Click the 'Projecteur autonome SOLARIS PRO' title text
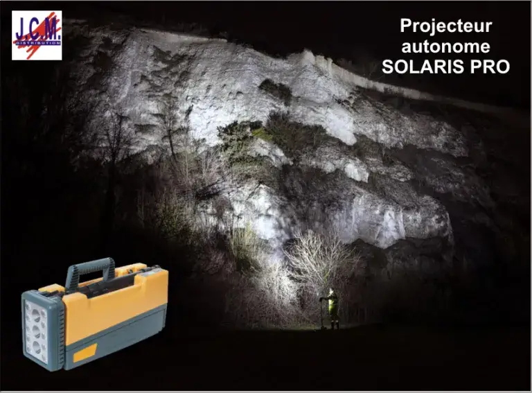Image resolution: width=532 pixels, height=393 pixels. point(445,46)
